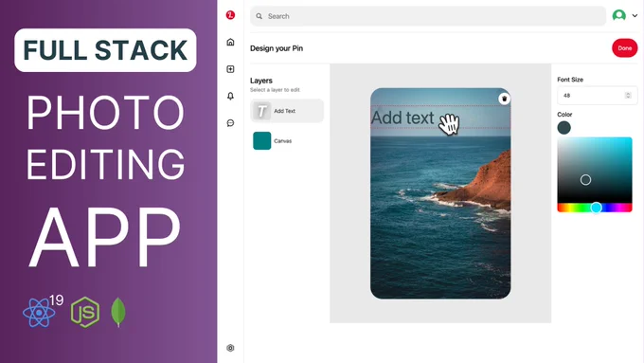644x363 pixels.
Task: Expand the profile dropdown chevron
Action: [x=635, y=15]
